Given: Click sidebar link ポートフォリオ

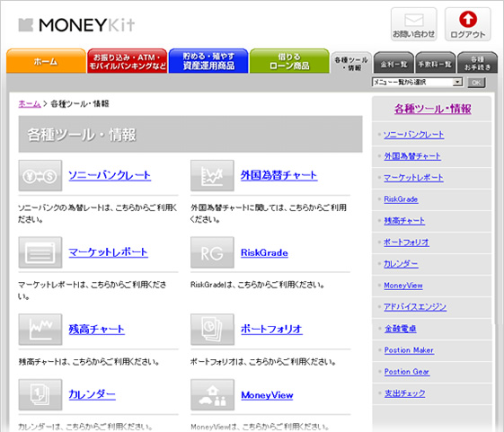Looking at the screenshot, I should (x=406, y=242).
